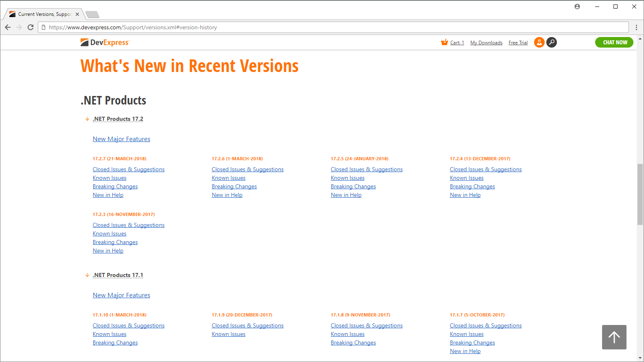Click the DevExpress logo

click(x=105, y=42)
